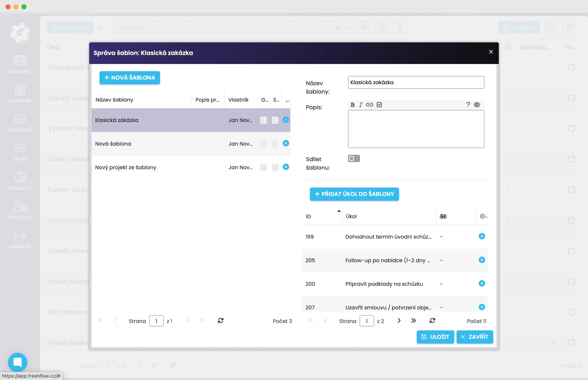
Task: Click the Nová šablona button
Action: (130, 78)
